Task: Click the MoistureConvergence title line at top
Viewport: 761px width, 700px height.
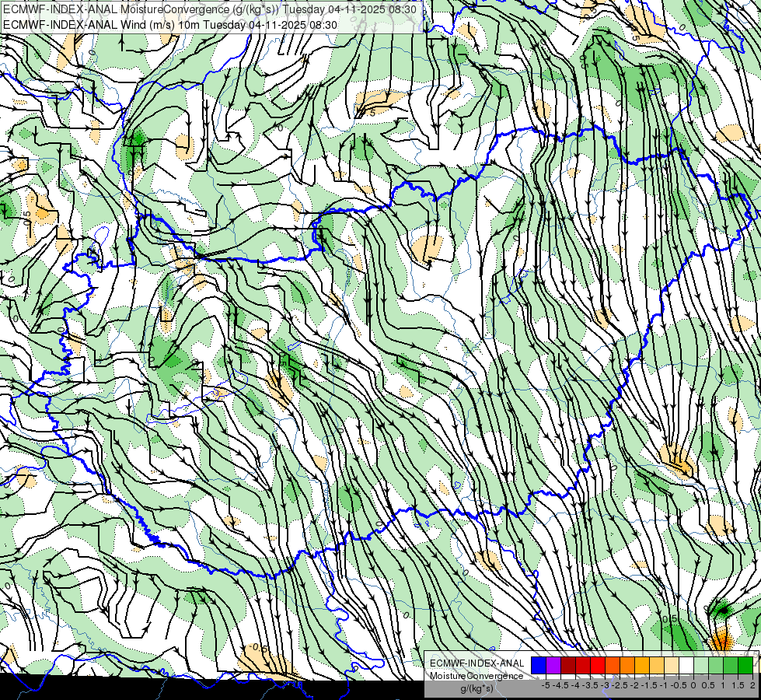Action: pos(210,9)
